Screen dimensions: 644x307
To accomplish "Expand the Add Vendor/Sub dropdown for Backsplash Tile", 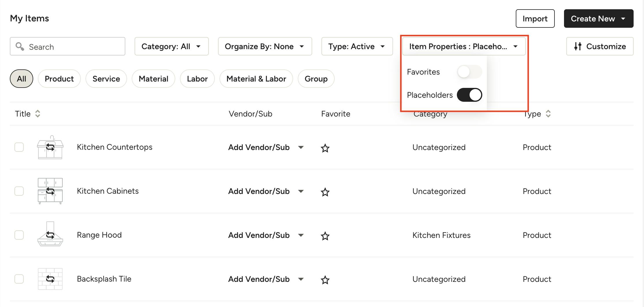I will click(x=301, y=279).
